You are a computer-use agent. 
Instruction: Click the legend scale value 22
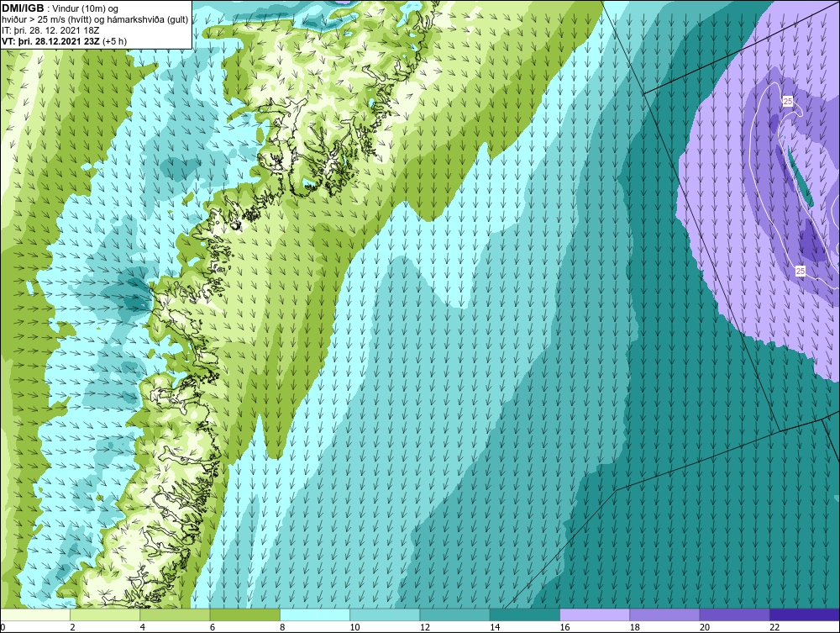(774, 627)
